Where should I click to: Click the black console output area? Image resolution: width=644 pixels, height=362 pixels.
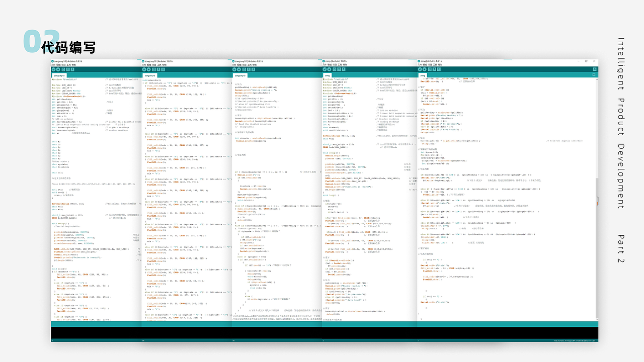pos(325,333)
